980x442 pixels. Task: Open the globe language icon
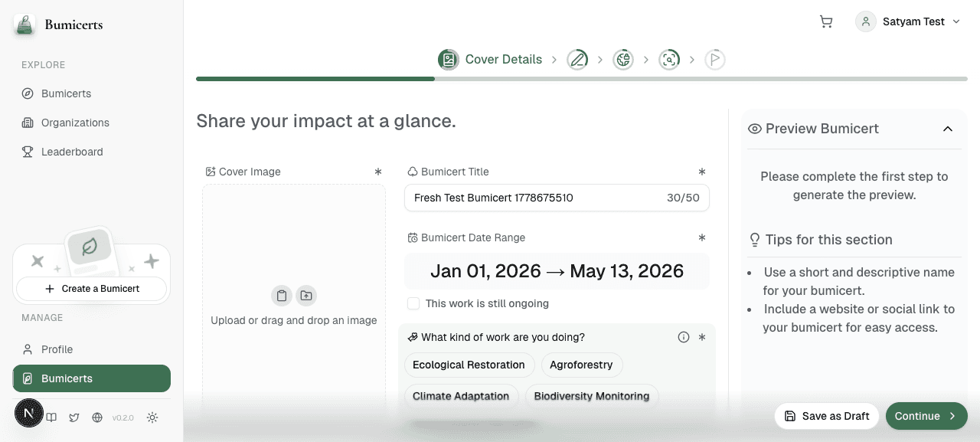click(97, 417)
